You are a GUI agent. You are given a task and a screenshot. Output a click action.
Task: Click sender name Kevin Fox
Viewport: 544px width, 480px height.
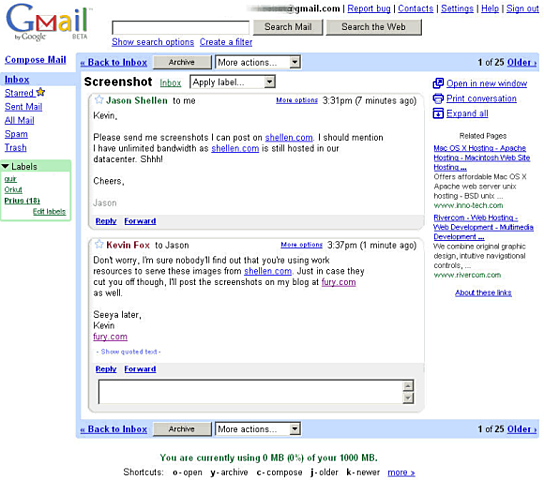[128, 245]
